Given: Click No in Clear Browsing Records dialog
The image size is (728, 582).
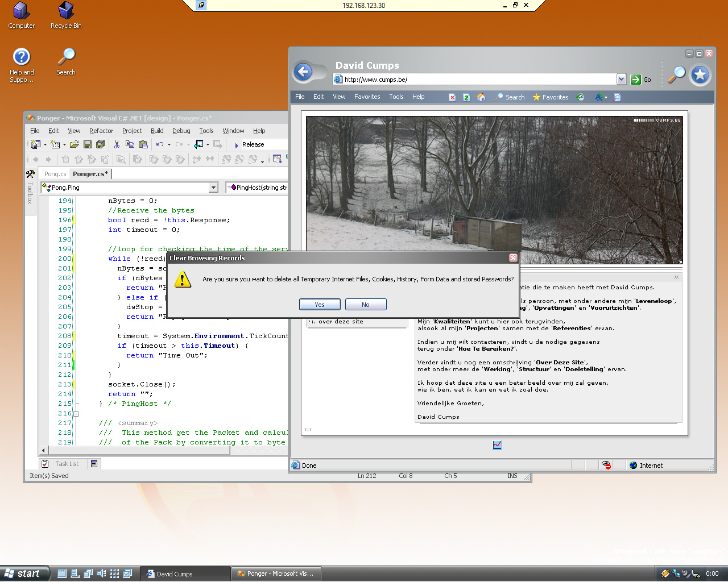Looking at the screenshot, I should 366,305.
